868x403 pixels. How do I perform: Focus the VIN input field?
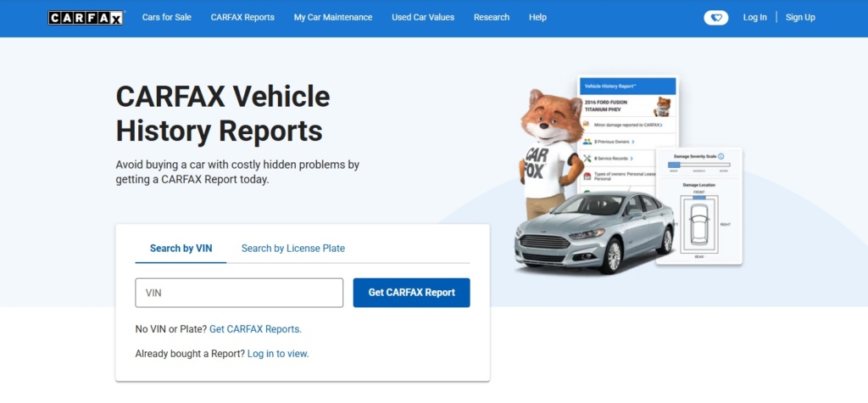pos(239,293)
